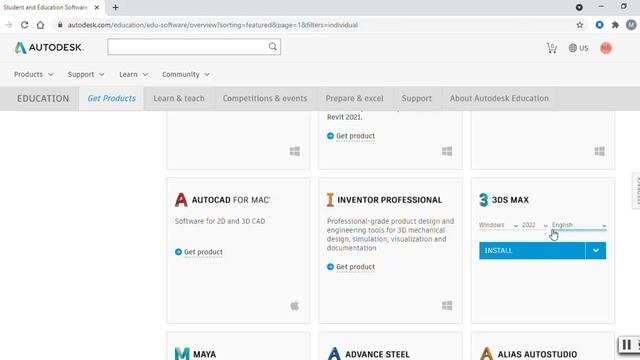
Task: Expand the Install button arrow options
Action: point(596,251)
